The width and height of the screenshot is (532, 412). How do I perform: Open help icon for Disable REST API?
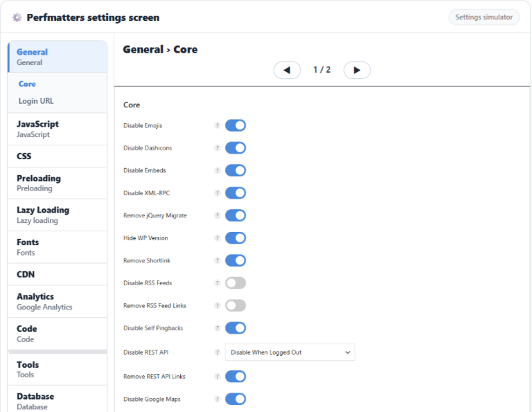coord(218,352)
